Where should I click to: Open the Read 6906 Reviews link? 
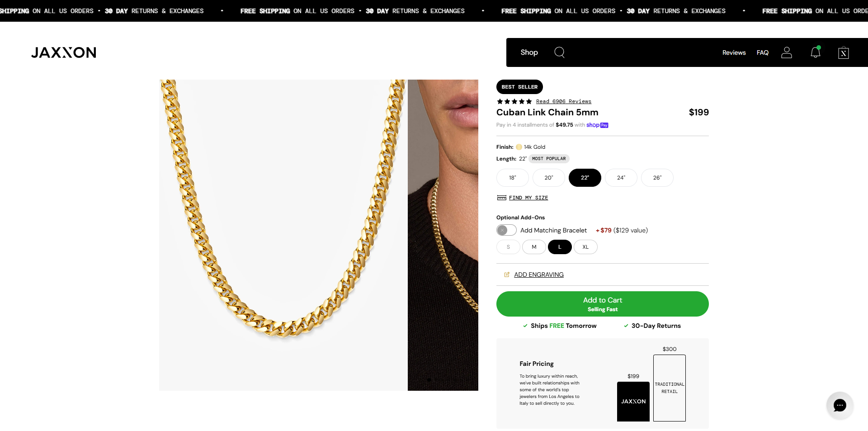coord(563,101)
